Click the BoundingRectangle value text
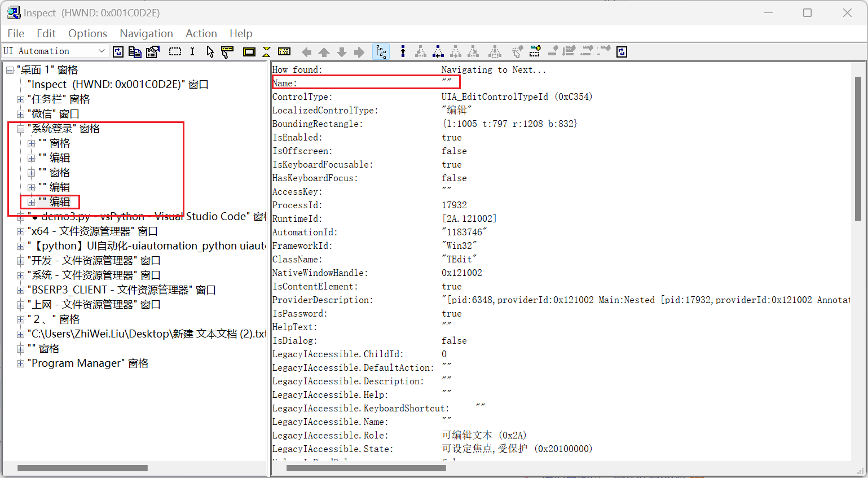 click(509, 124)
